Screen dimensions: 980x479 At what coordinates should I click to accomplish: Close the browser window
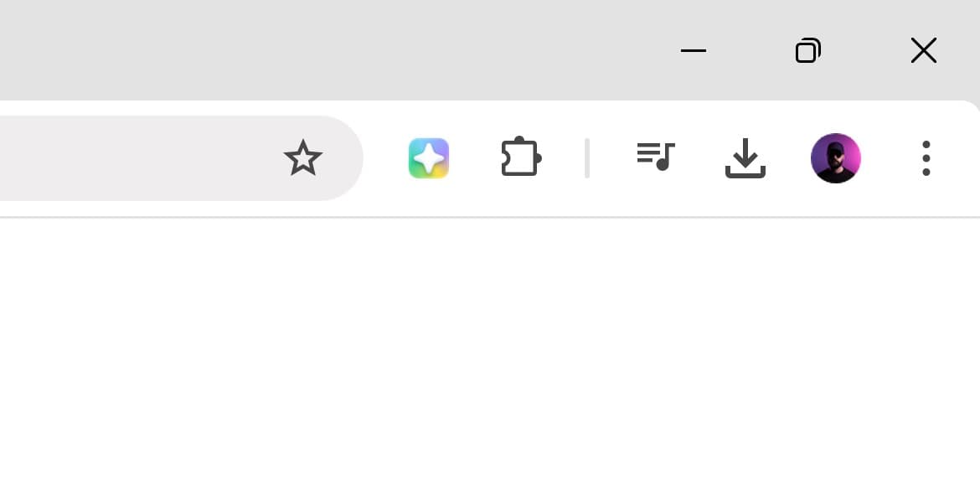click(924, 50)
